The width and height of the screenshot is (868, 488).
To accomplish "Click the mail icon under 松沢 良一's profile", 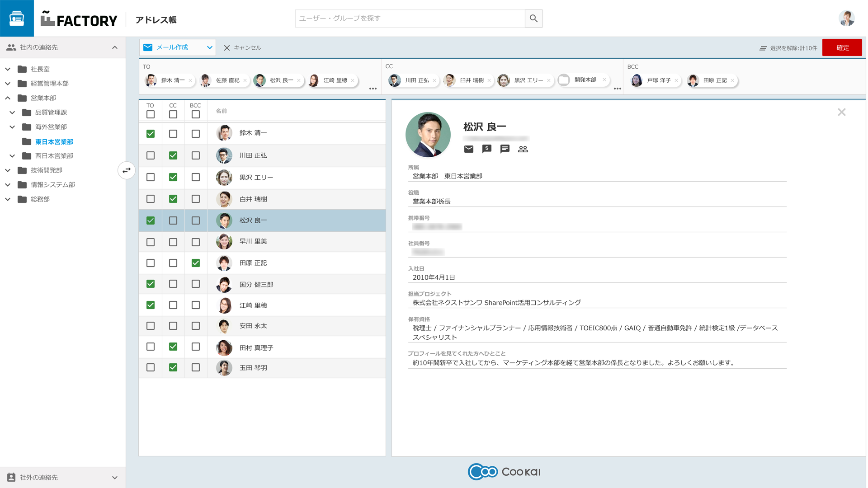I will coord(468,149).
